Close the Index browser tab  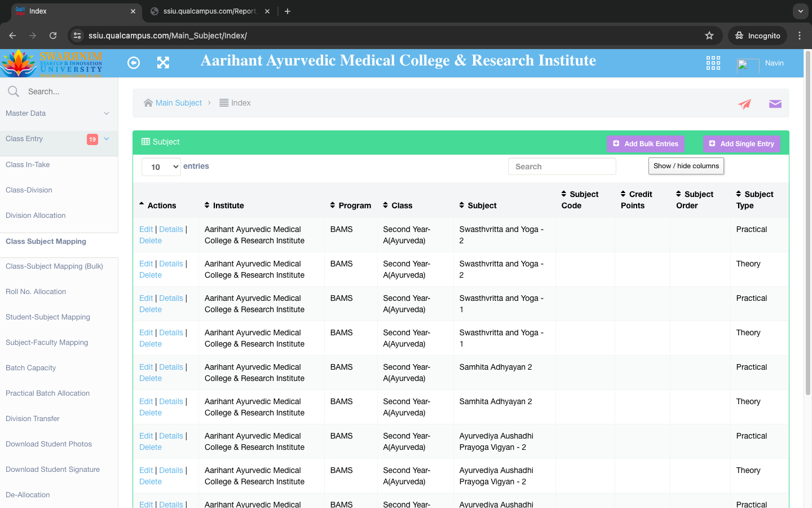(133, 11)
